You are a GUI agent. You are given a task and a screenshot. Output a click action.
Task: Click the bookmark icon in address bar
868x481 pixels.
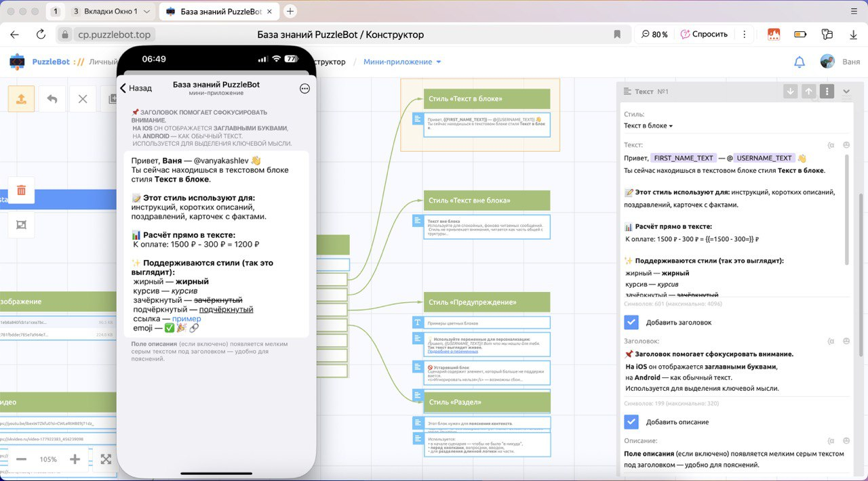(x=617, y=35)
